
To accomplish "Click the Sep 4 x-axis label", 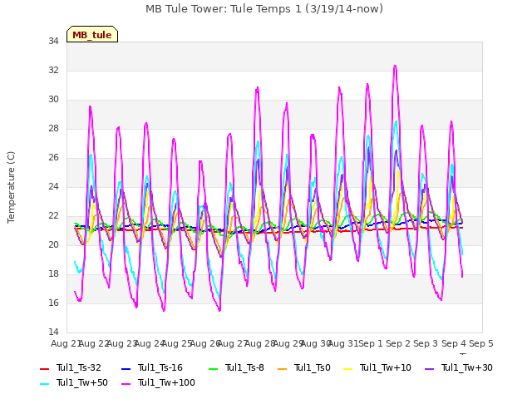I will coord(454,343).
